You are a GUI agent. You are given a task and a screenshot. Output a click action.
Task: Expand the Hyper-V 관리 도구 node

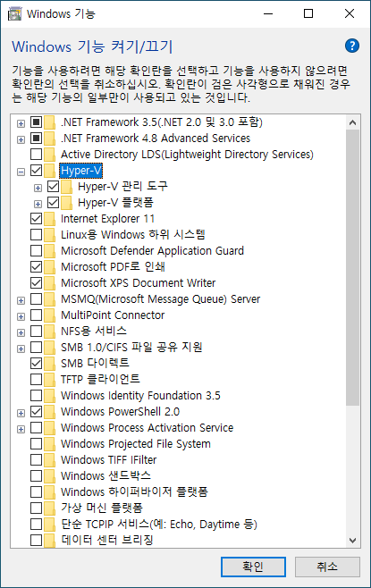coord(38,188)
